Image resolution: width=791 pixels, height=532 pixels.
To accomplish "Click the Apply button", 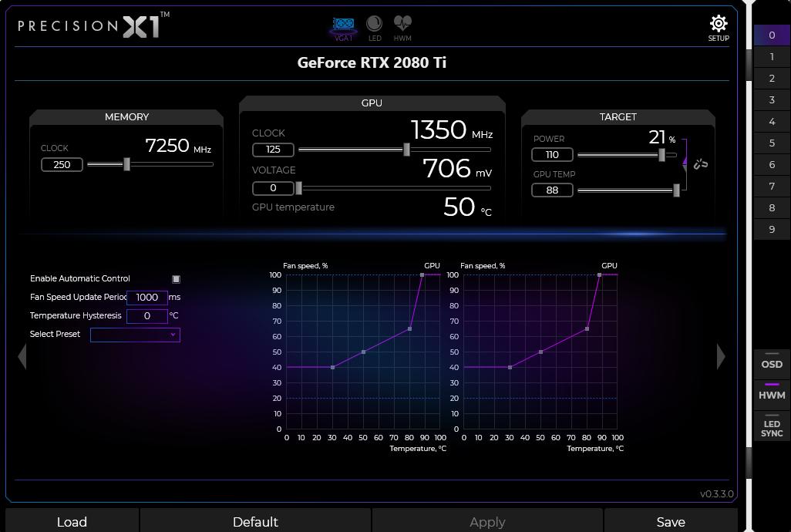I will [487, 521].
